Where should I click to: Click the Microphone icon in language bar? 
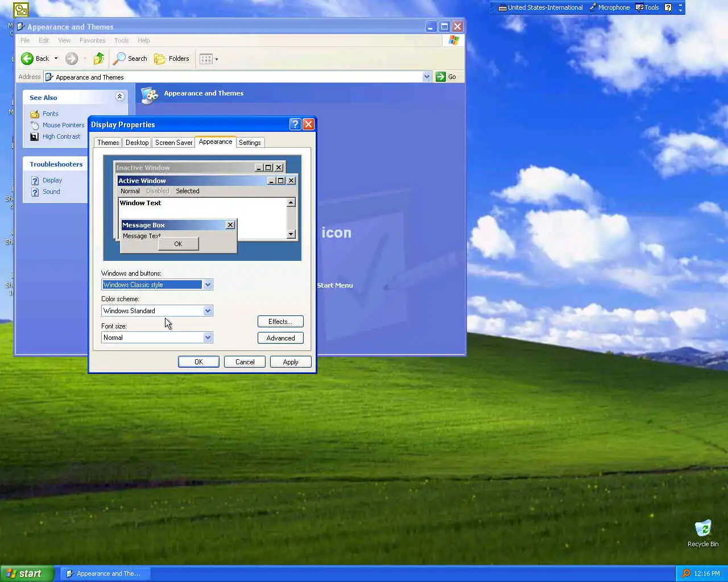[593, 7]
